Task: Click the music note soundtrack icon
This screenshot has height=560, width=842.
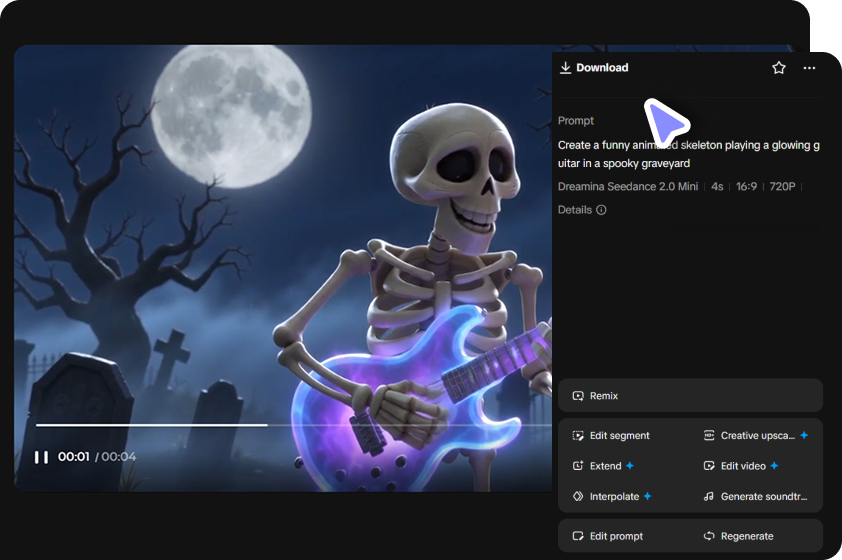Action: [709, 497]
